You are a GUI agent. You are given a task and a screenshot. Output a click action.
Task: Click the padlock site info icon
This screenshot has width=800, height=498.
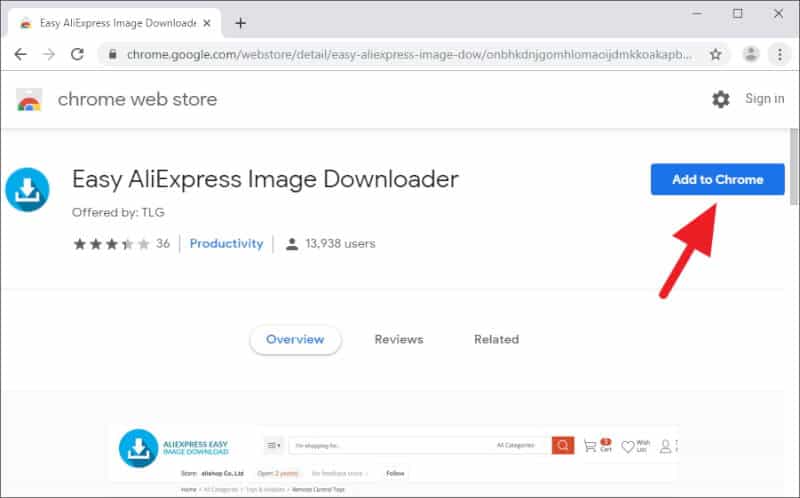click(113, 54)
